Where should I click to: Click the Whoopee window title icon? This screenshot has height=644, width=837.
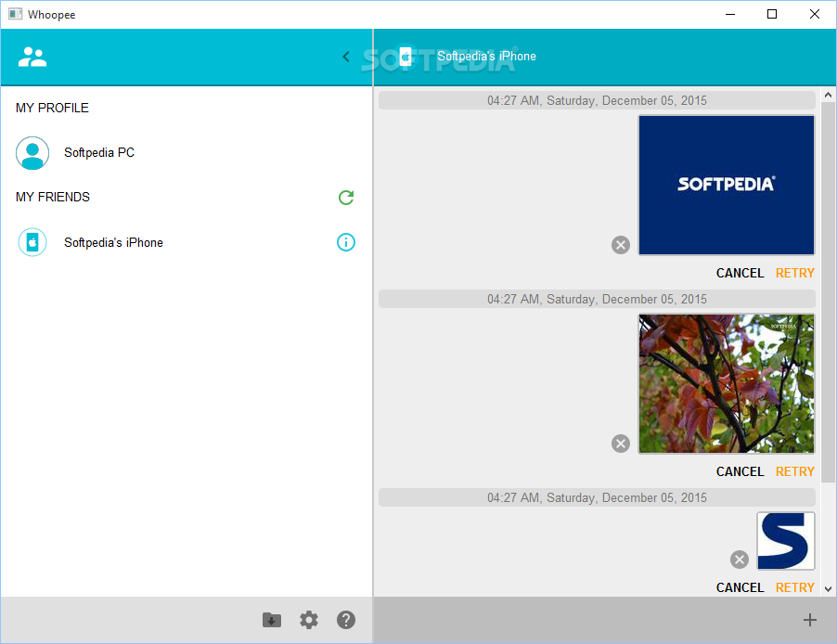pos(16,14)
